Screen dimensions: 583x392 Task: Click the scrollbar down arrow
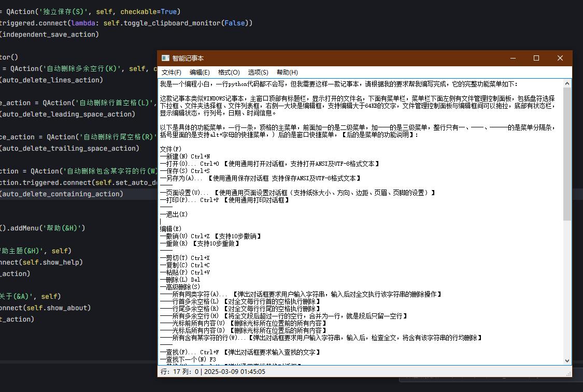point(566,360)
